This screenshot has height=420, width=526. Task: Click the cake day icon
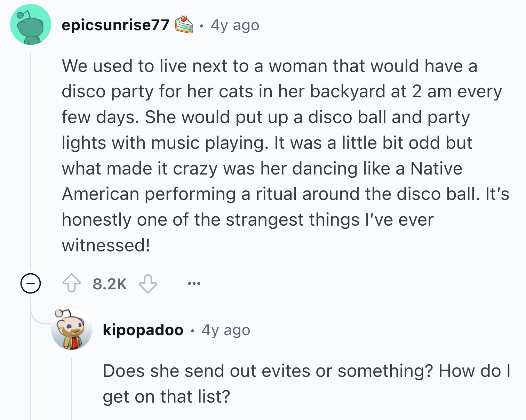pyautogui.click(x=184, y=25)
